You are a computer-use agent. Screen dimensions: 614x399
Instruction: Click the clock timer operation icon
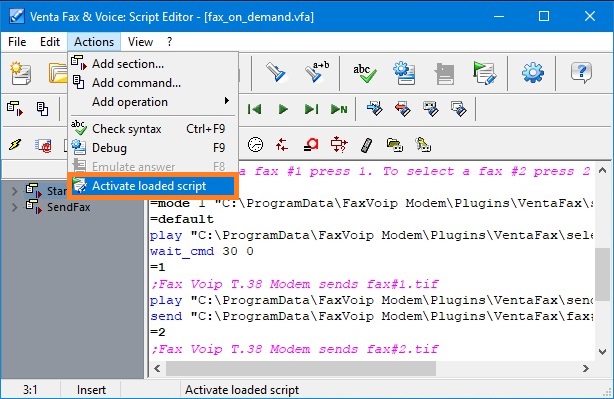[255, 145]
